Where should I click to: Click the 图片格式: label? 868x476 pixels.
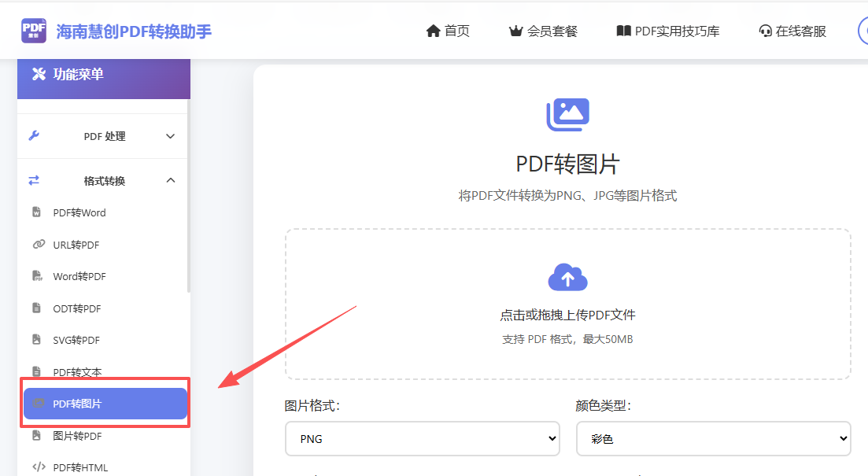pyautogui.click(x=312, y=406)
